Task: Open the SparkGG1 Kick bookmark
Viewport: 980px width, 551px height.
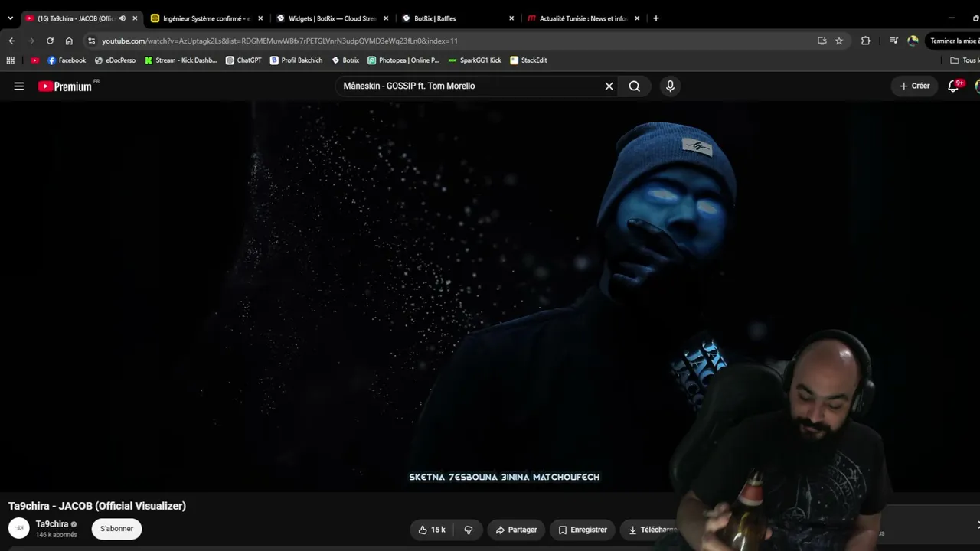Action: tap(475, 60)
